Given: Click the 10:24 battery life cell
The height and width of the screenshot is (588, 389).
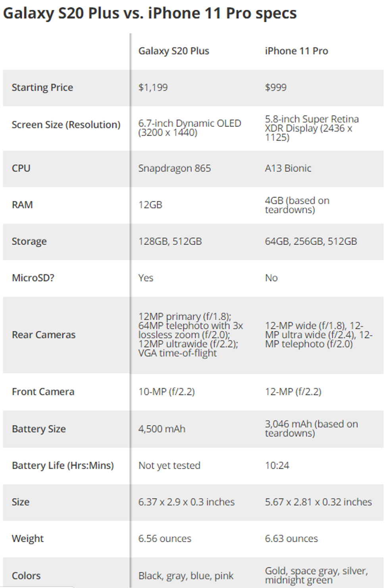Looking at the screenshot, I should (277, 465).
